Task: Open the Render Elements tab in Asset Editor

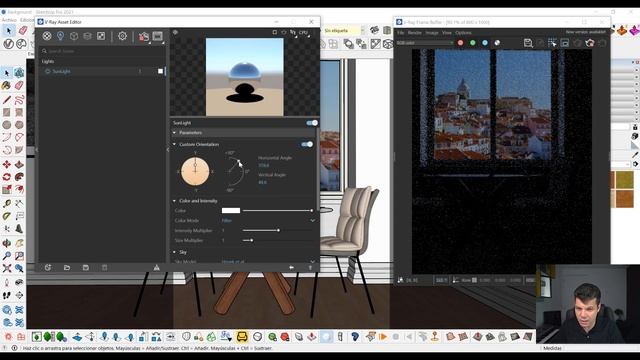Action: tap(87, 36)
